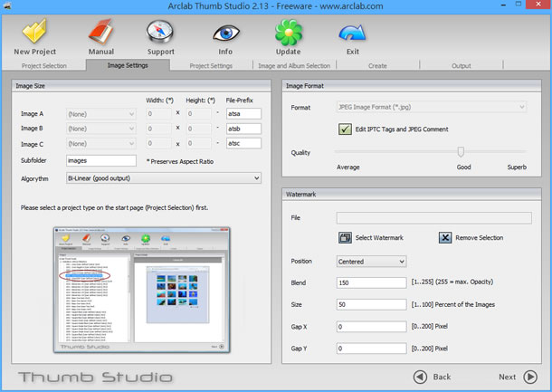Screen dimensions: 552x392
Task: Click the Subfolder field containing images
Action: (x=101, y=160)
